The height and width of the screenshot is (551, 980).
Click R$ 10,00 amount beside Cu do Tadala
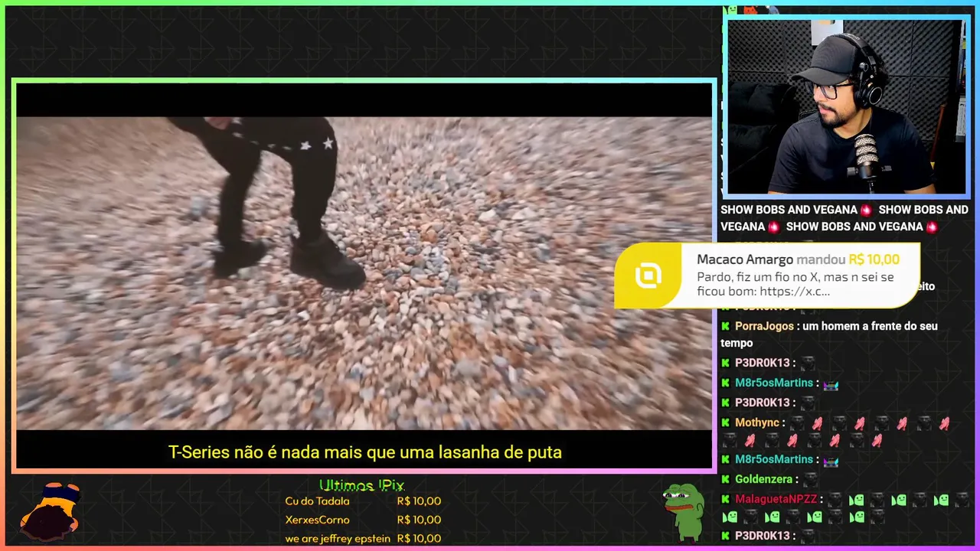click(x=419, y=501)
